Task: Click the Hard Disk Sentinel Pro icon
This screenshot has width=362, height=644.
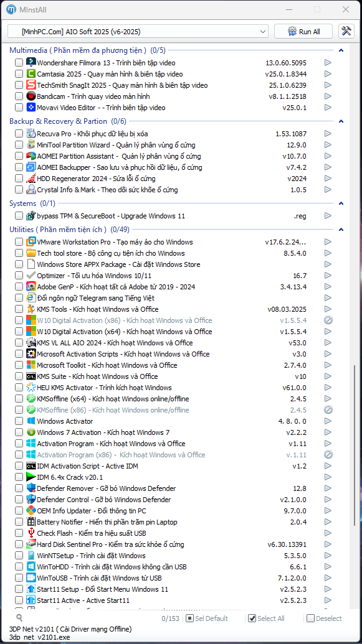Action: pos(31,544)
